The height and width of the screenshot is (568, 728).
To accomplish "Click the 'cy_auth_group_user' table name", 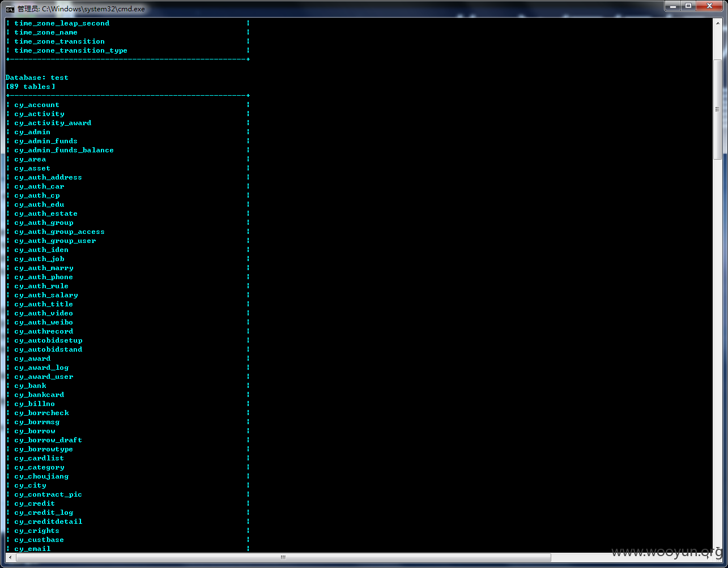I will click(55, 241).
